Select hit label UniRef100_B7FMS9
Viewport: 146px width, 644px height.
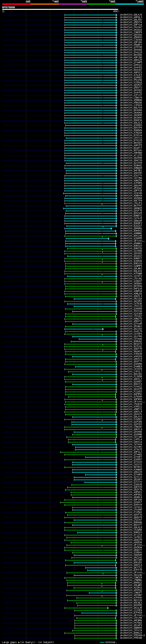131,613
